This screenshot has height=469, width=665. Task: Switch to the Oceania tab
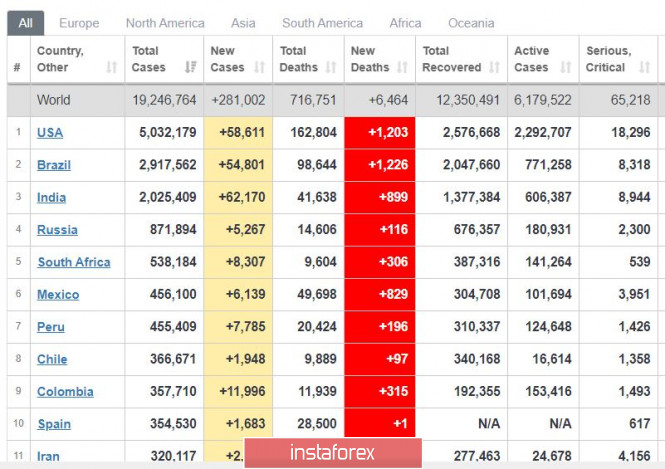click(471, 23)
